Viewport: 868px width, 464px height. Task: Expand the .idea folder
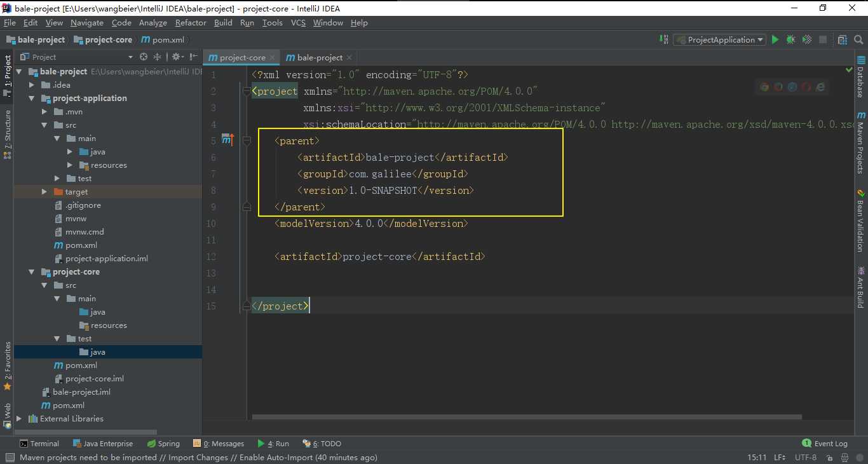[32, 85]
